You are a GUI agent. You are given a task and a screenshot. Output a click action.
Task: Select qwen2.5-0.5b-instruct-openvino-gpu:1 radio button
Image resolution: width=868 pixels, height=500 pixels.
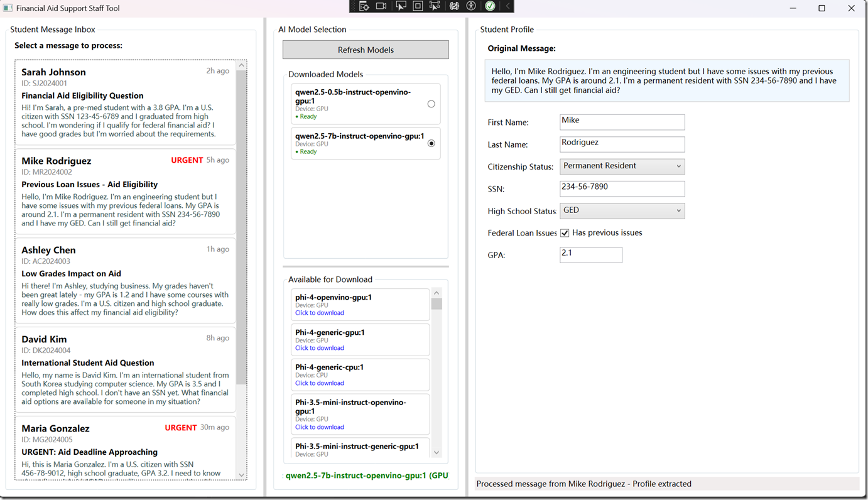pyautogui.click(x=431, y=104)
